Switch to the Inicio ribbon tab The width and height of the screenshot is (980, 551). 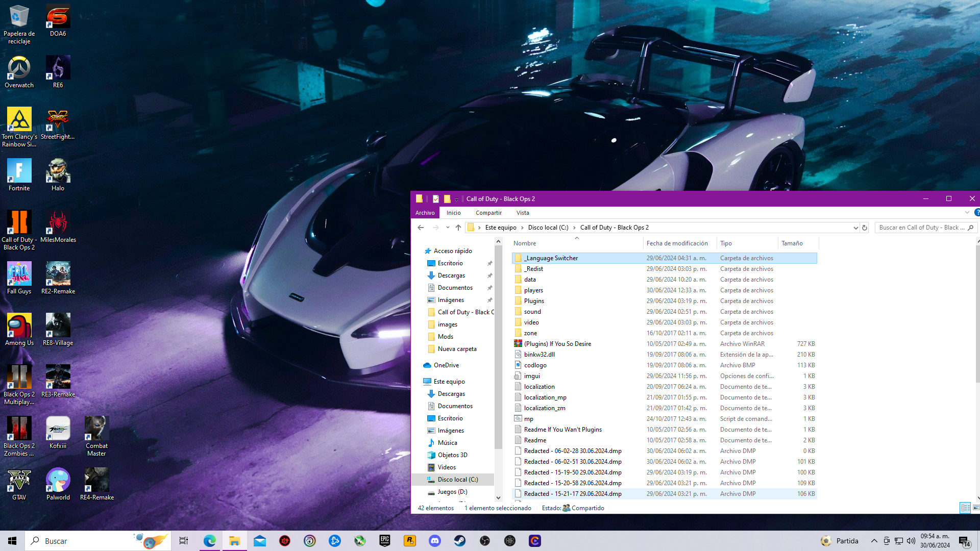tap(453, 213)
